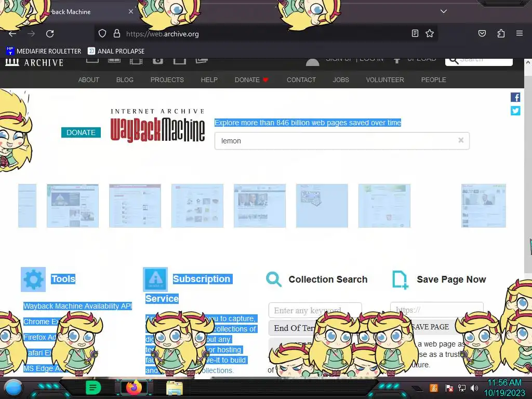Click the Tools gear icon

click(x=33, y=280)
